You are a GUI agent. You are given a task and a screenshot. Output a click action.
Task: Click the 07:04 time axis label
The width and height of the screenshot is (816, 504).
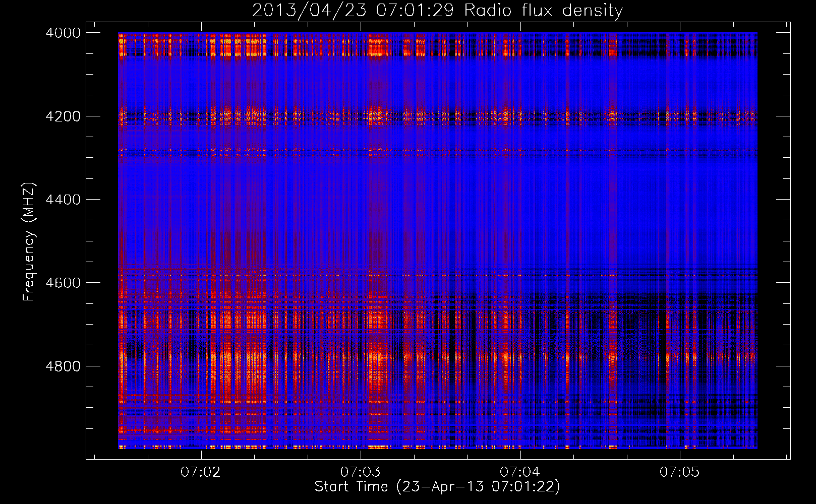tap(520, 472)
